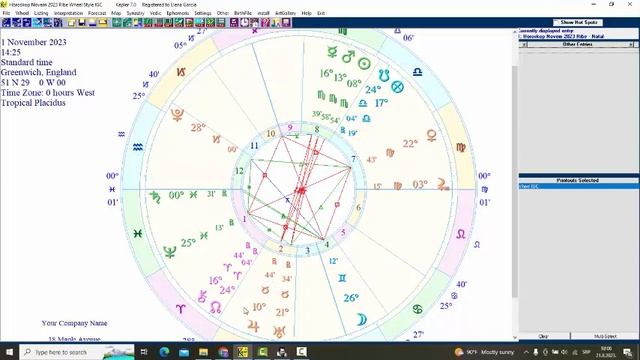Click house number 7 on inner wheel

353,159
